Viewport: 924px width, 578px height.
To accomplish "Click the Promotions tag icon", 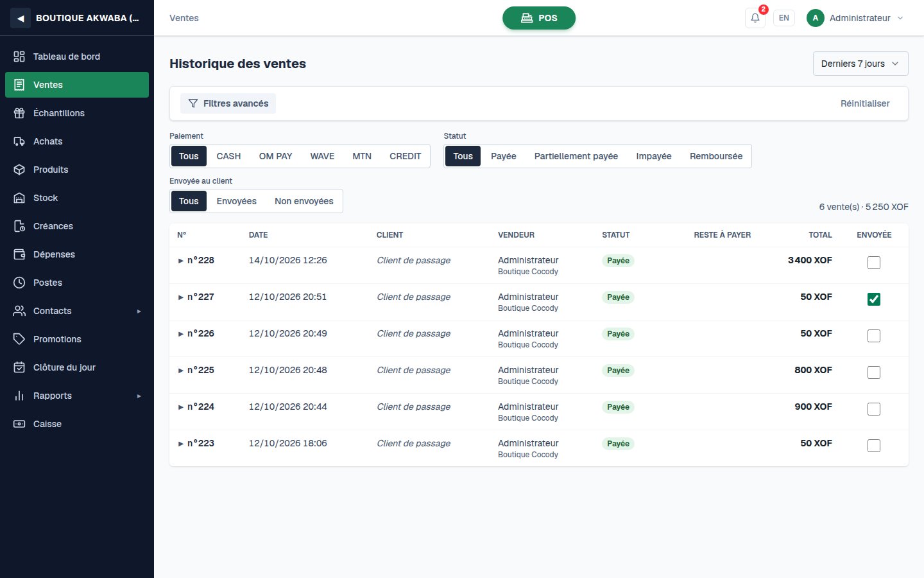I will 19,339.
